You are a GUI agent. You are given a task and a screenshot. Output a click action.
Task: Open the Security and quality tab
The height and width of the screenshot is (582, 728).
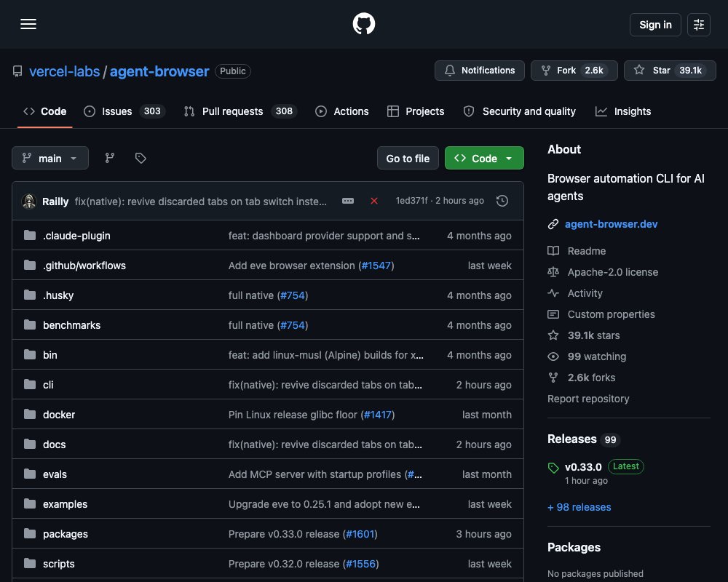(x=520, y=111)
